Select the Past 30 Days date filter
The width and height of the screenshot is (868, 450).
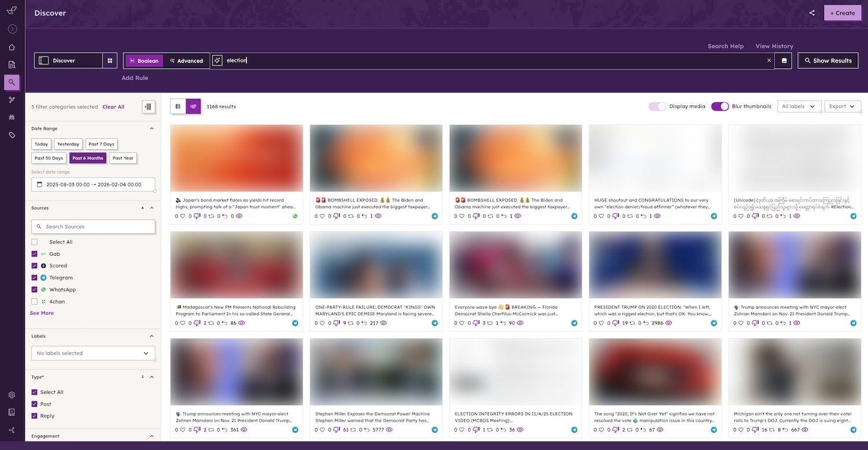point(48,158)
